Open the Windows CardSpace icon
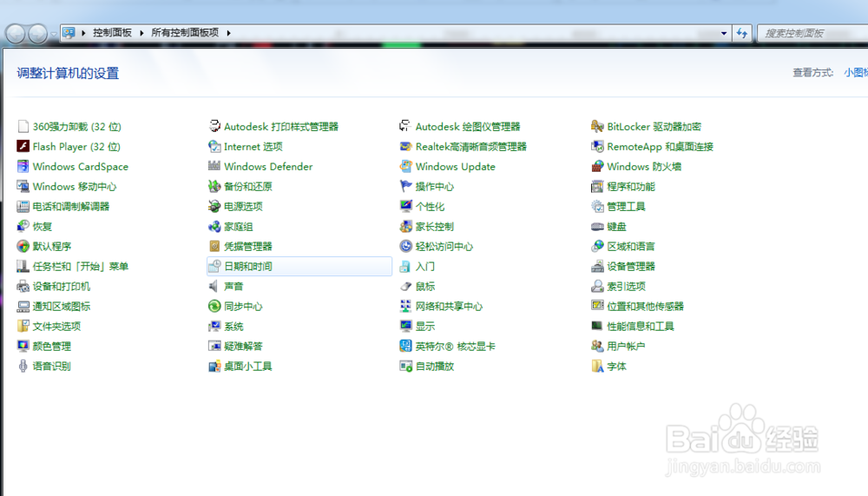Image resolution: width=868 pixels, height=496 pixels. click(23, 166)
